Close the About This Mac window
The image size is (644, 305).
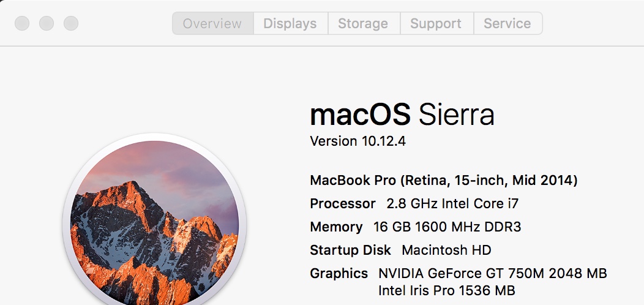(22, 23)
